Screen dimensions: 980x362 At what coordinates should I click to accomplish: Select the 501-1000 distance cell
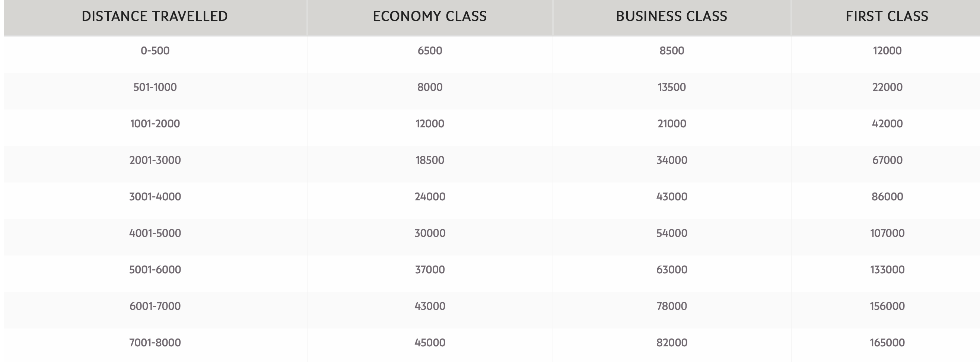pos(155,87)
